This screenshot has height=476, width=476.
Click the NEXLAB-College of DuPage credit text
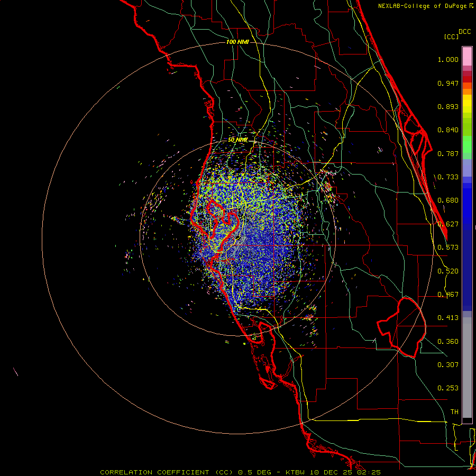[423, 6]
